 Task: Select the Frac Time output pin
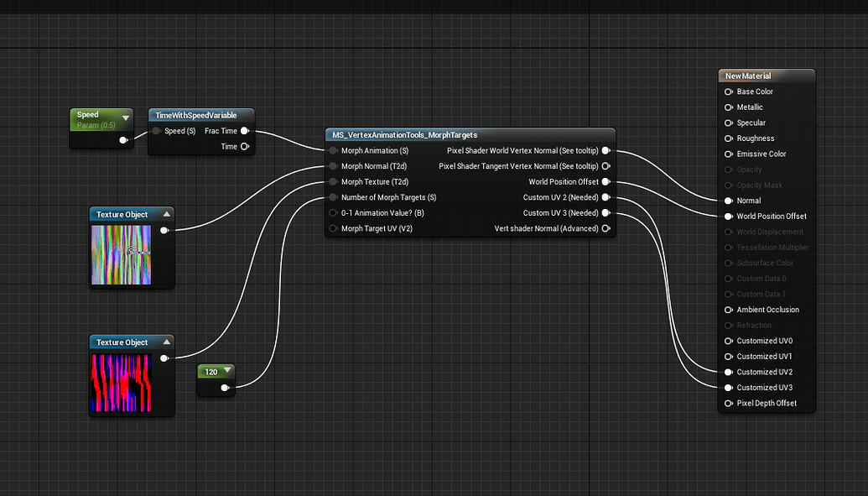(x=245, y=131)
